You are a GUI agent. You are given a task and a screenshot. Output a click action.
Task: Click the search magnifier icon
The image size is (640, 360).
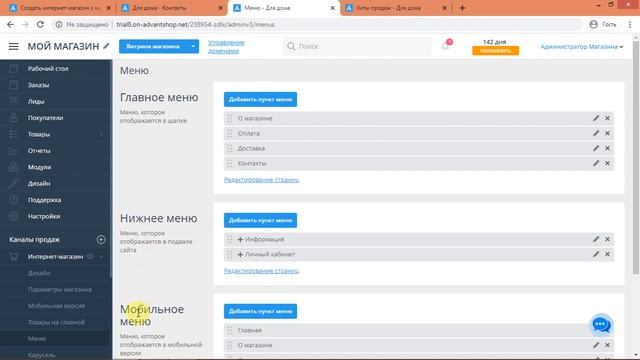[291, 47]
